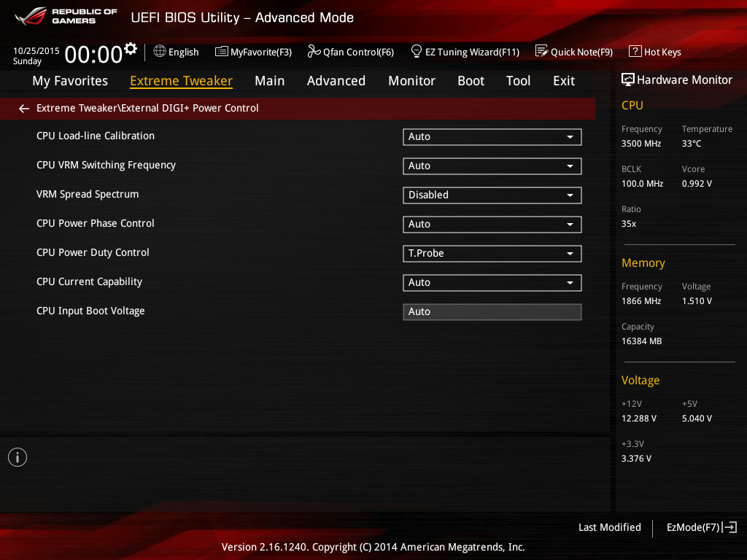Viewport: 747px width, 560px height.
Task: Click the BCLK 100.0 MHz value
Action: [x=642, y=183]
